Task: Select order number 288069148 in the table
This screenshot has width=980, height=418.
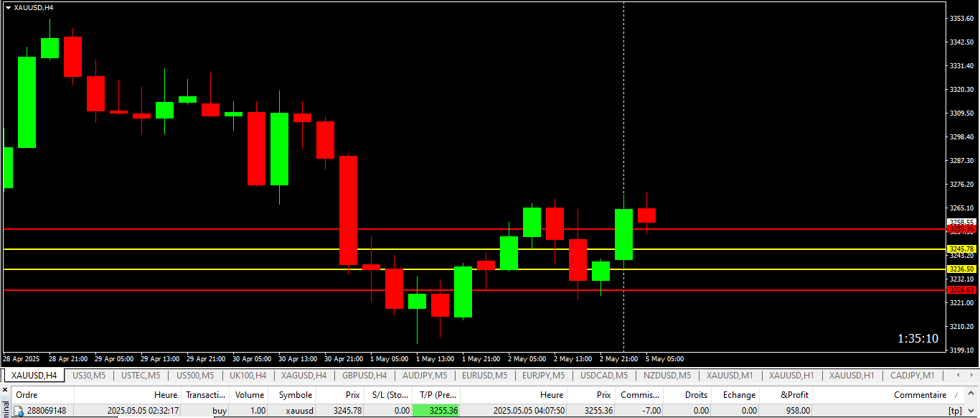Action: [x=47, y=411]
